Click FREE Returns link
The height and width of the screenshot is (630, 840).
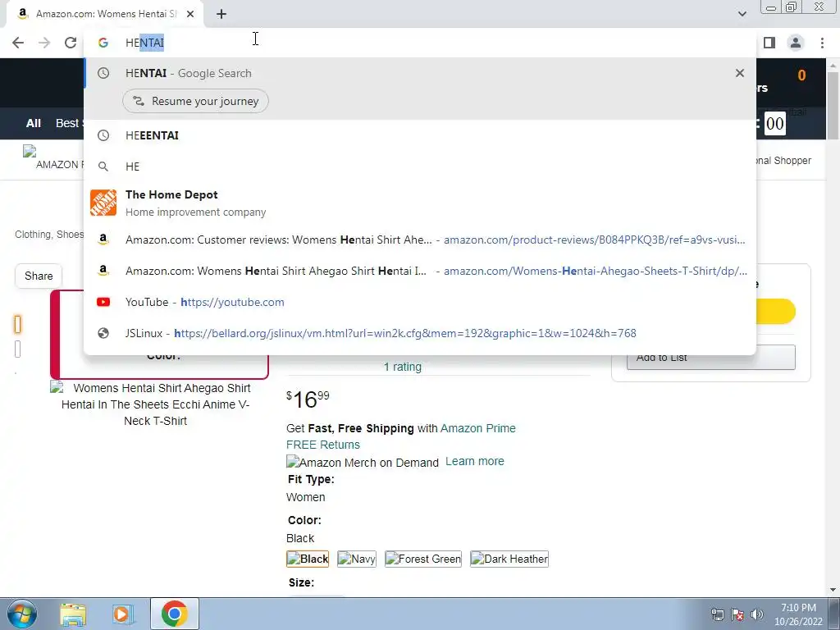pos(323,445)
